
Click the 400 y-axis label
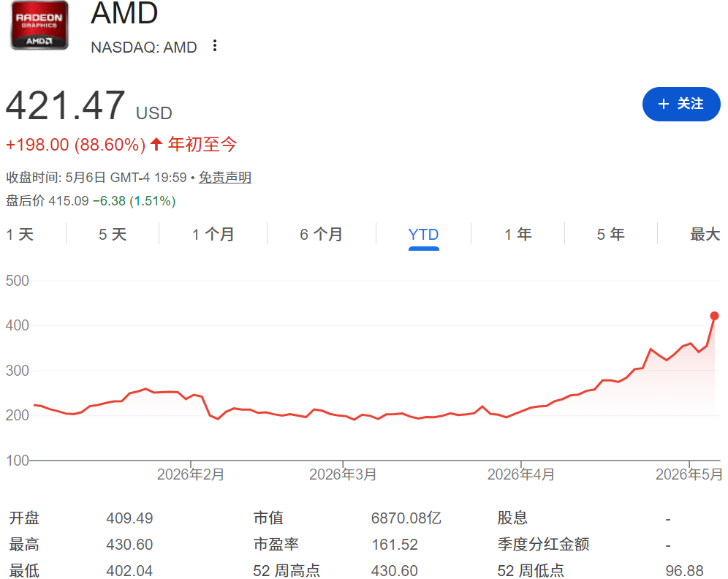coord(18,325)
